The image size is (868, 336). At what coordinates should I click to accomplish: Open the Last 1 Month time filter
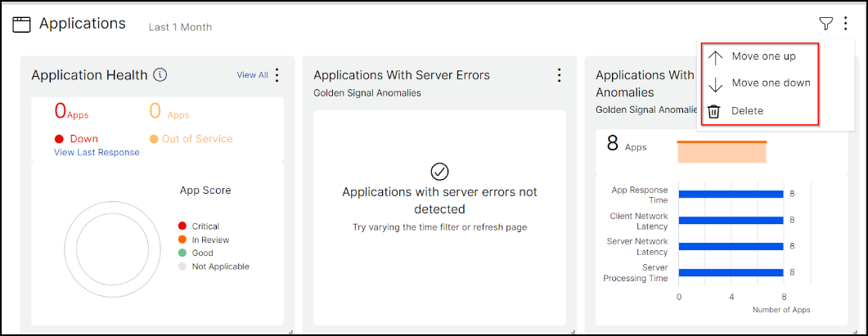[180, 27]
